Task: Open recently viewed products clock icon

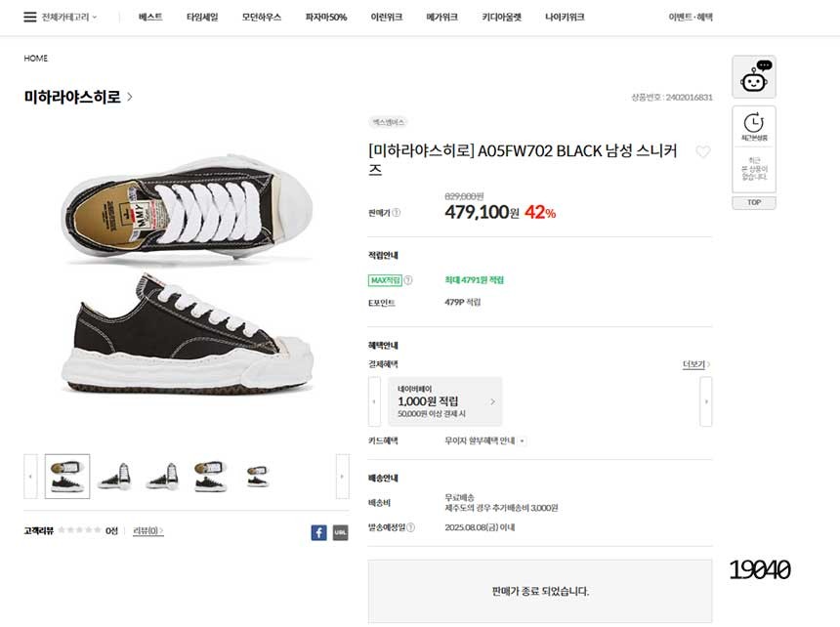Action: (x=753, y=124)
